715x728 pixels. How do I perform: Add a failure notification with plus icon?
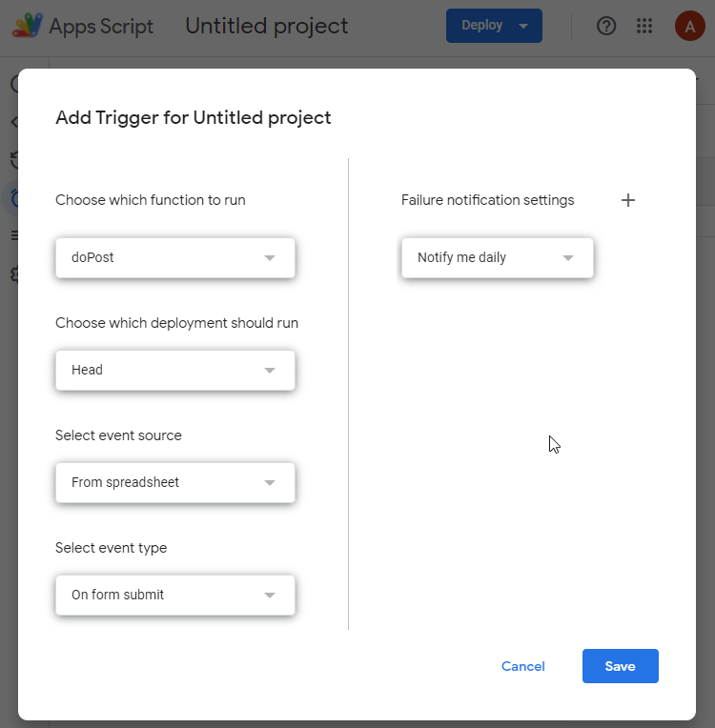click(627, 200)
